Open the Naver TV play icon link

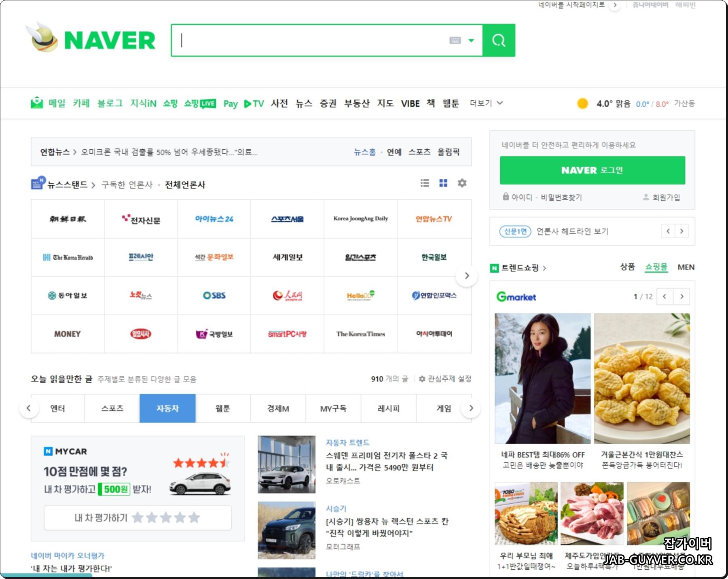coord(254,104)
